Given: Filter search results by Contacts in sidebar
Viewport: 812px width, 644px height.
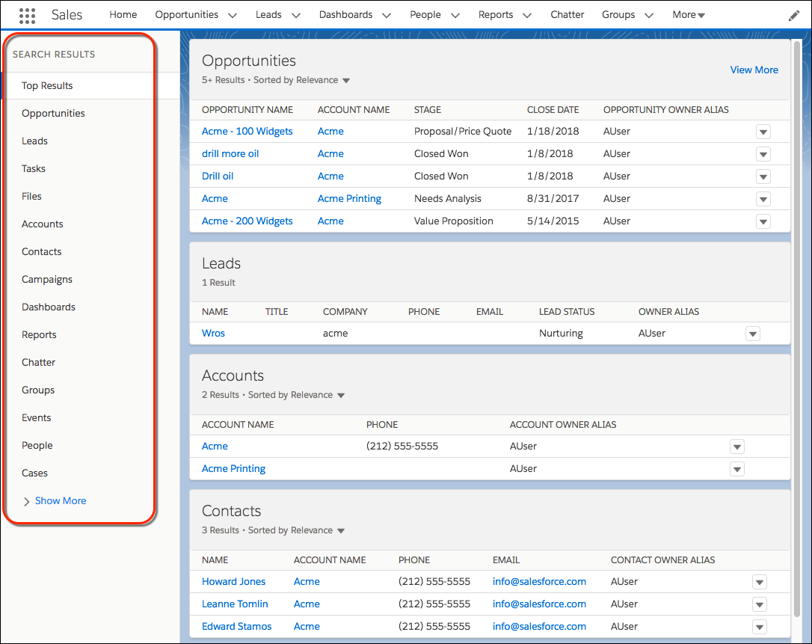Looking at the screenshot, I should point(41,252).
